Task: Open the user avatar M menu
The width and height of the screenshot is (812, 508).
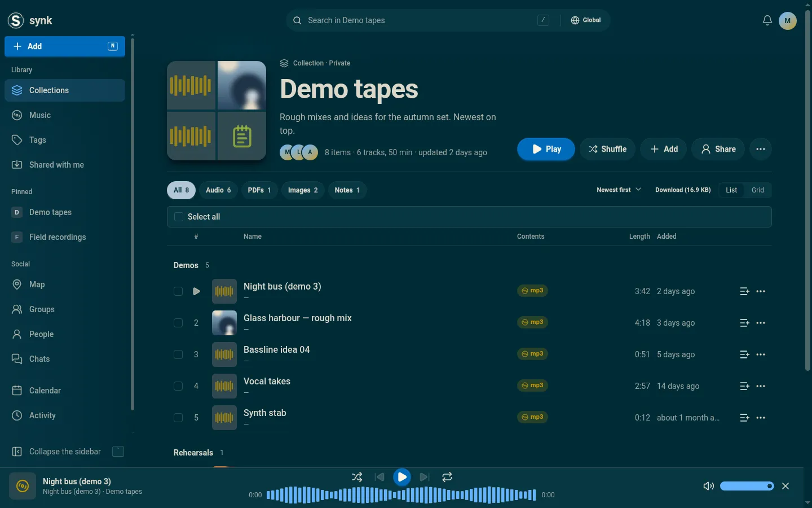Action: pyautogui.click(x=788, y=20)
